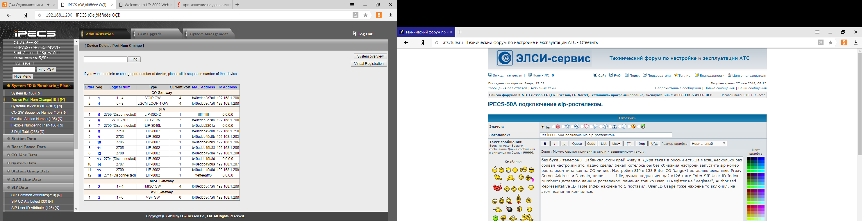This screenshot has height=221, width=868.
Task: Insert the sunglasses smiley
Action: click(531, 170)
